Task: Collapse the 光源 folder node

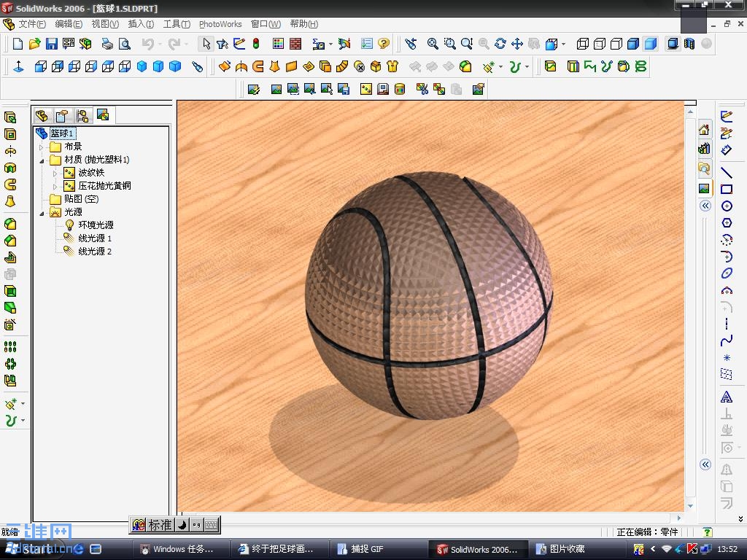Action: pos(42,212)
